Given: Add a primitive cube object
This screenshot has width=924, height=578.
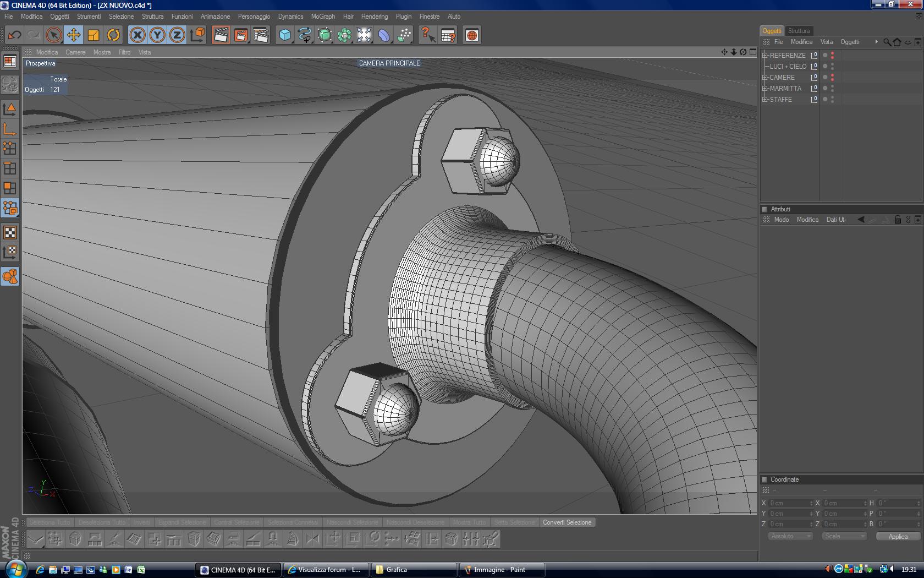Looking at the screenshot, I should click(x=285, y=35).
